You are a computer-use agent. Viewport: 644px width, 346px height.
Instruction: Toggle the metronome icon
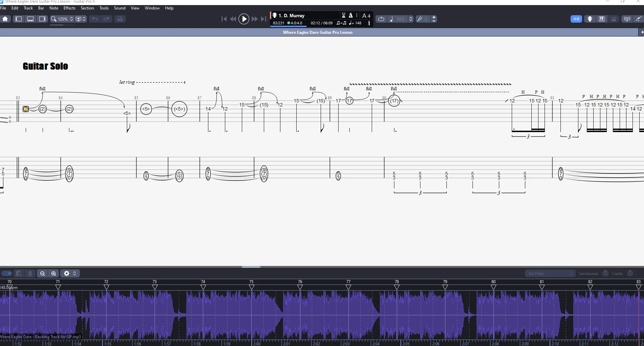(x=351, y=15)
